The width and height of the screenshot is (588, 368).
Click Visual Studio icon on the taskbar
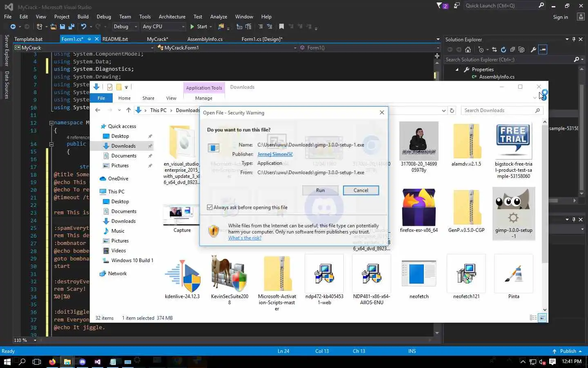point(98,361)
